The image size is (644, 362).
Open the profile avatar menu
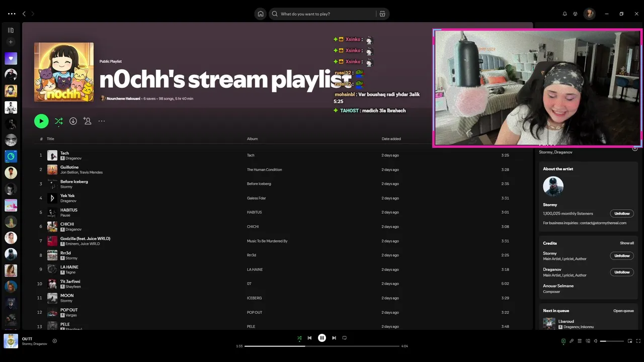pyautogui.click(x=589, y=14)
